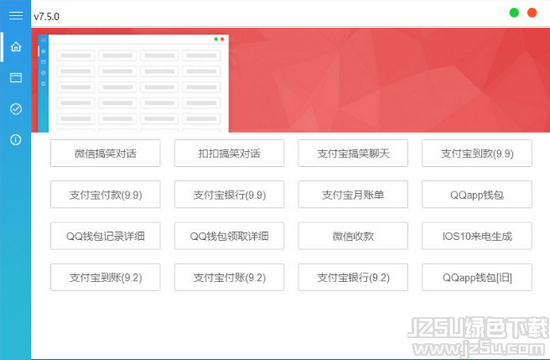Viewport: 550px width, 360px height.
Task: Open the card/window sidebar icon
Action: 16,77
